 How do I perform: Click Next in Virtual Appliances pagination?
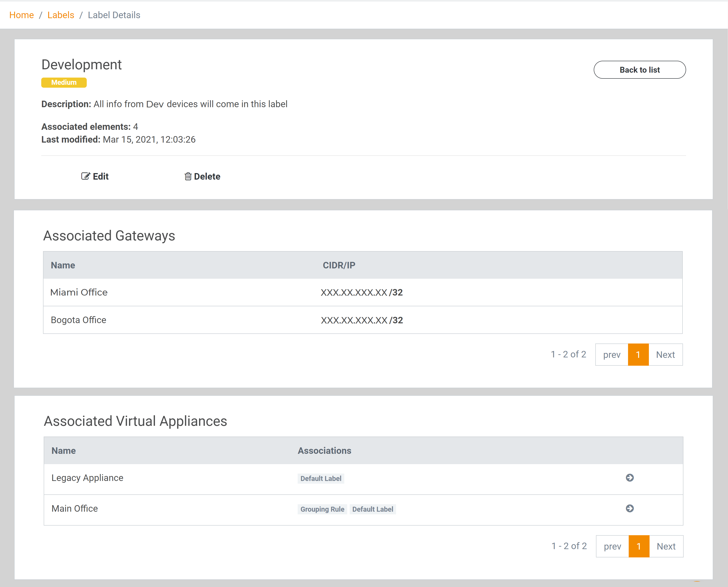pos(666,546)
